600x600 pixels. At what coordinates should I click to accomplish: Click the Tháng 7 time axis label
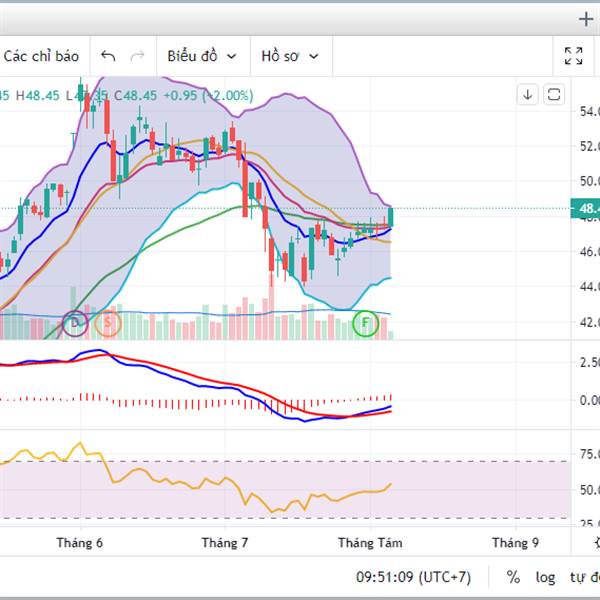(225, 543)
